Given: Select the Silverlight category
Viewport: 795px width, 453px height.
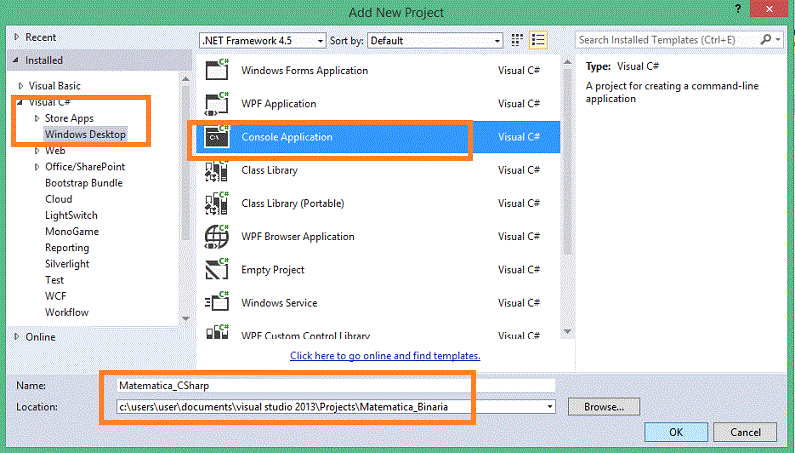Looking at the screenshot, I should (67, 264).
